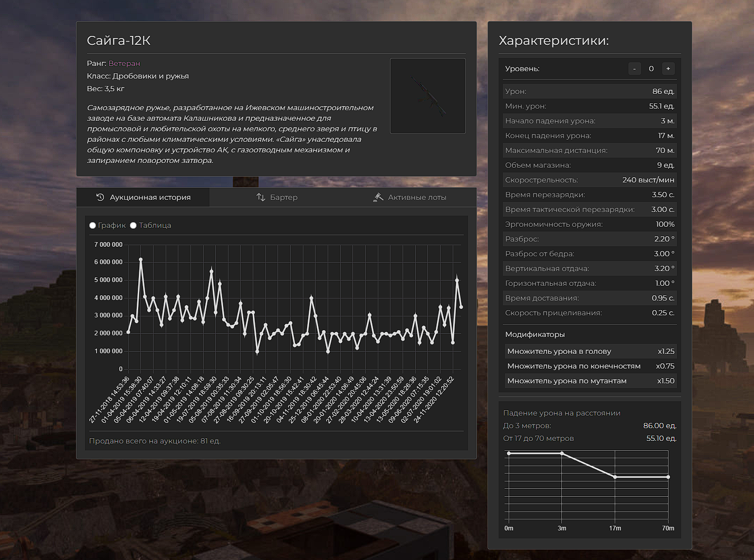Click the 3m point on damage falloff graph
The width and height of the screenshot is (754, 560).
562,453
